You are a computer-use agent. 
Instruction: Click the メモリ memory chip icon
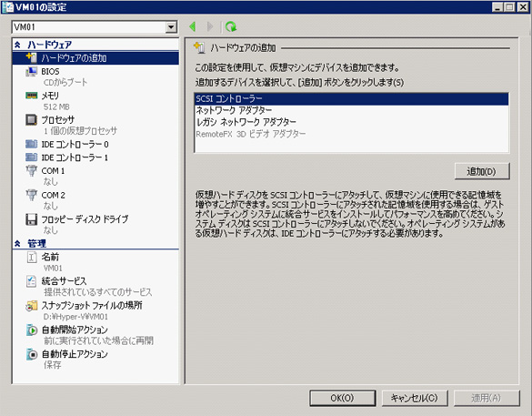pos(31,96)
